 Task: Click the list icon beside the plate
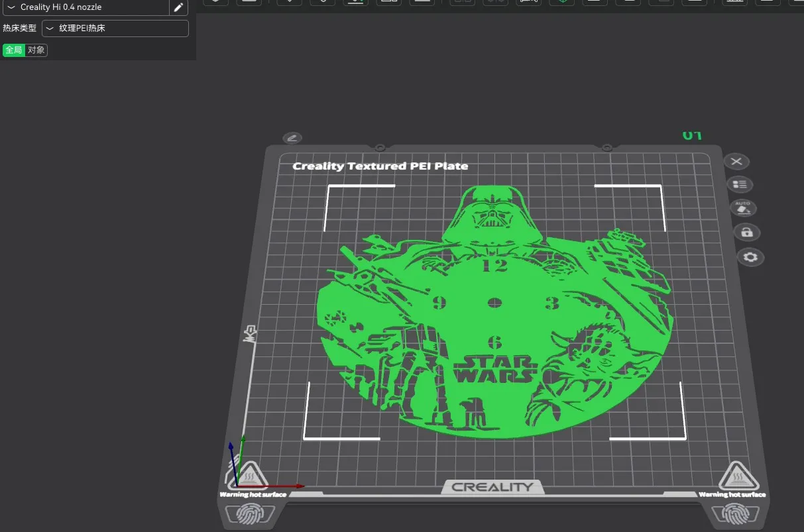click(x=740, y=185)
